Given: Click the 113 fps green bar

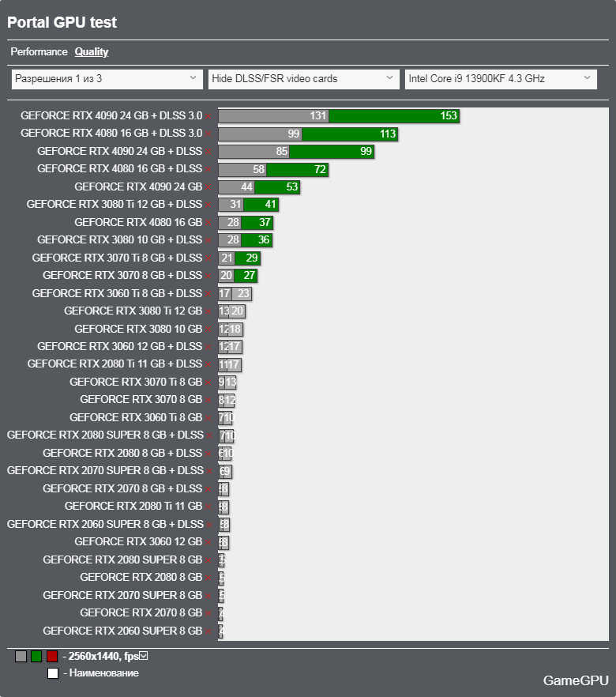Looking at the screenshot, I should coord(350,134).
